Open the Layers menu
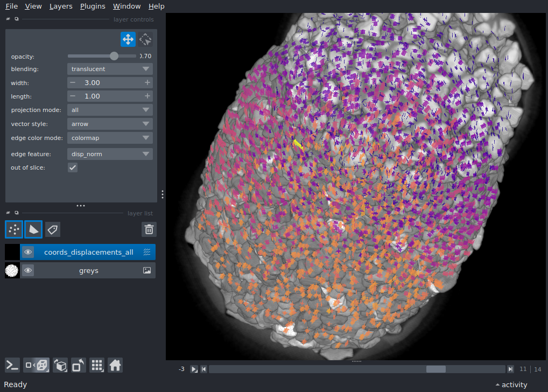The height and width of the screenshot is (392, 548). (x=61, y=6)
